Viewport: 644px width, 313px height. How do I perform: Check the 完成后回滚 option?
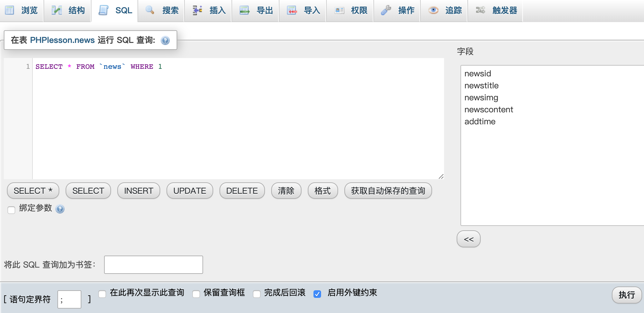(x=257, y=294)
